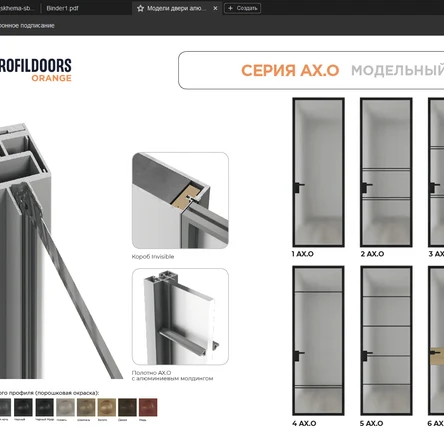444x444 pixels.
Task: Click the СЕРИЯ AX.O heading
Action: pos(290,71)
